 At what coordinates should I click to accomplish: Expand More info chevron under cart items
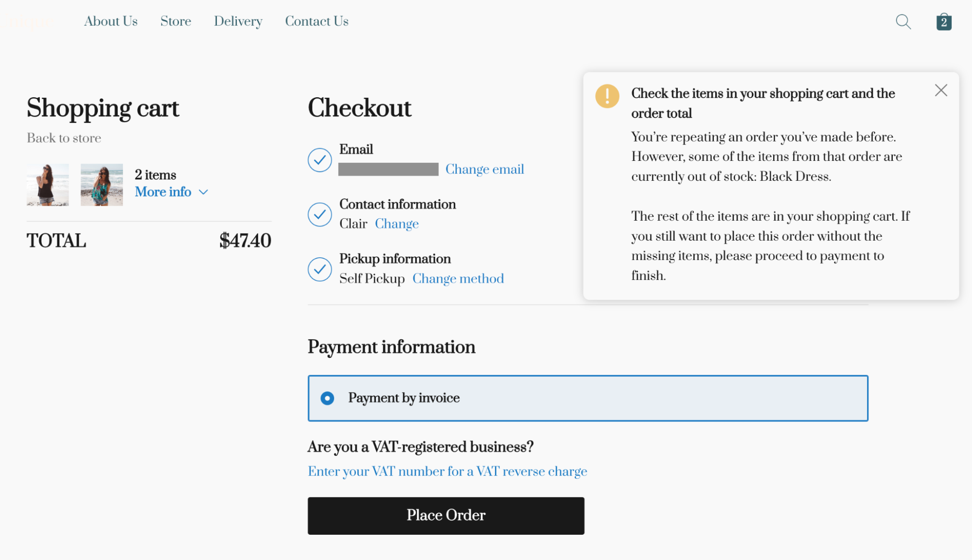point(206,193)
